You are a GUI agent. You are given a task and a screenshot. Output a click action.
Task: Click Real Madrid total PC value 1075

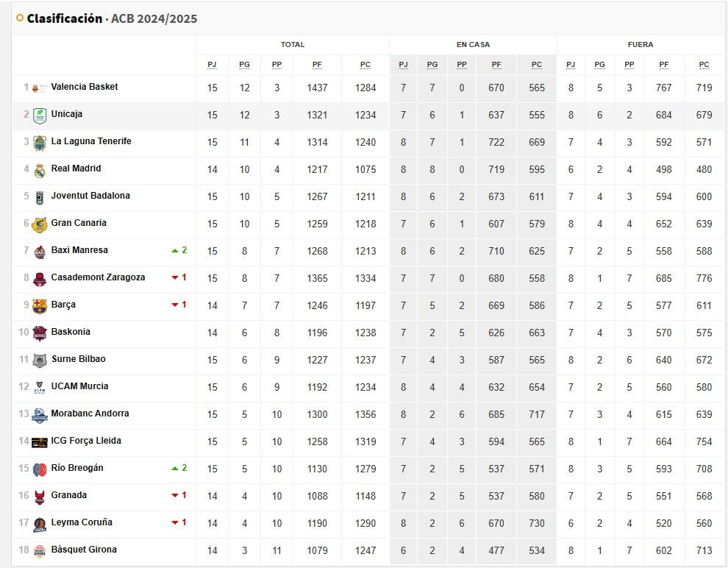click(x=366, y=169)
